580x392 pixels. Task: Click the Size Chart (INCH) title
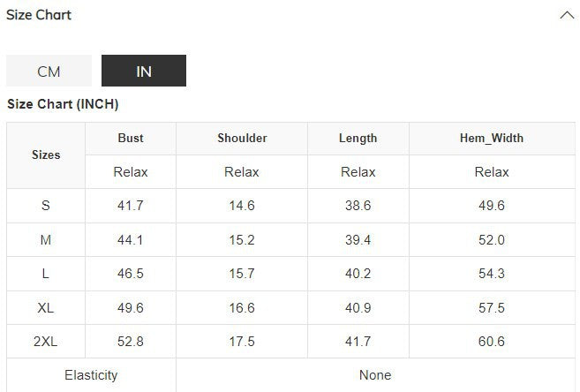coord(63,104)
